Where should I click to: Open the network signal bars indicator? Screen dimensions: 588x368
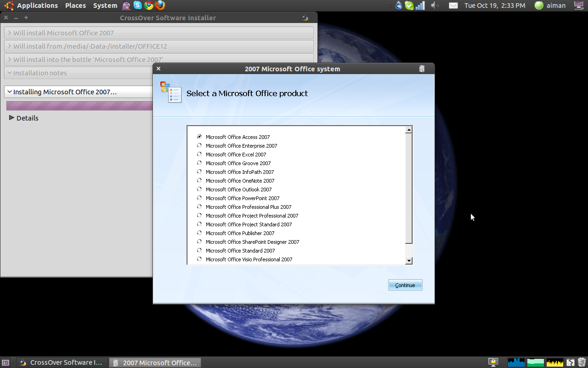pyautogui.click(x=420, y=6)
